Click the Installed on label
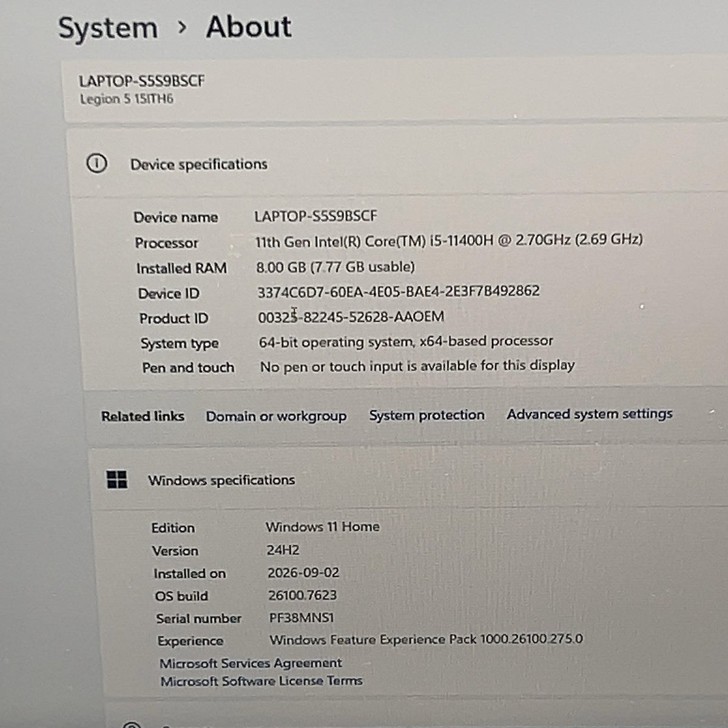Viewport: 728px width, 728px height. pos(189,573)
